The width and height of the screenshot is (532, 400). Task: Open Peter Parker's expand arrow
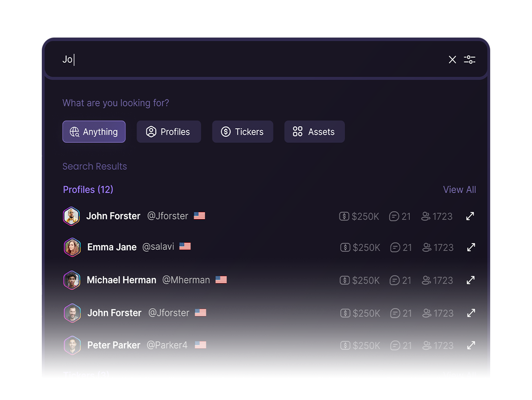point(471,345)
